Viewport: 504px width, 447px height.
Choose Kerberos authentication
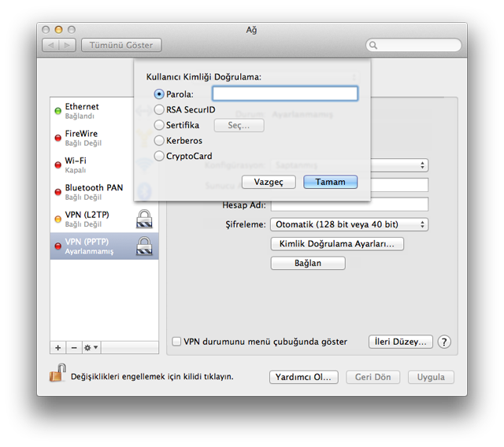point(159,140)
